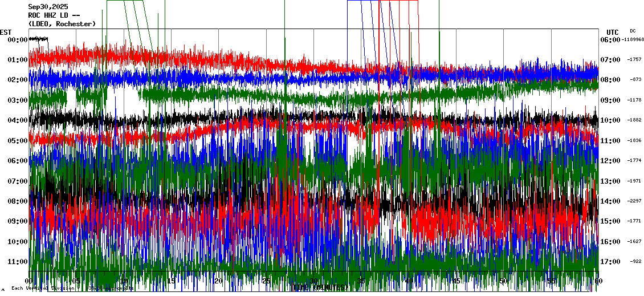Select the 45 minute tick on the axis
This screenshot has height=296, width=644.
(456, 281)
